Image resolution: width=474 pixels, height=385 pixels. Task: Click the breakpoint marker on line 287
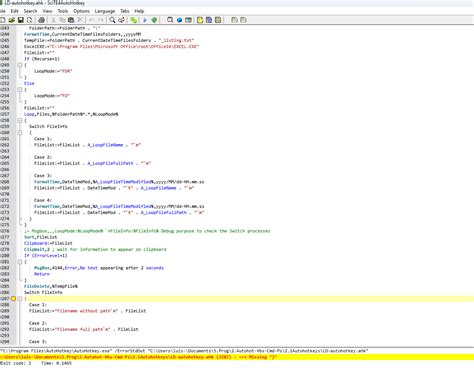coord(13,299)
